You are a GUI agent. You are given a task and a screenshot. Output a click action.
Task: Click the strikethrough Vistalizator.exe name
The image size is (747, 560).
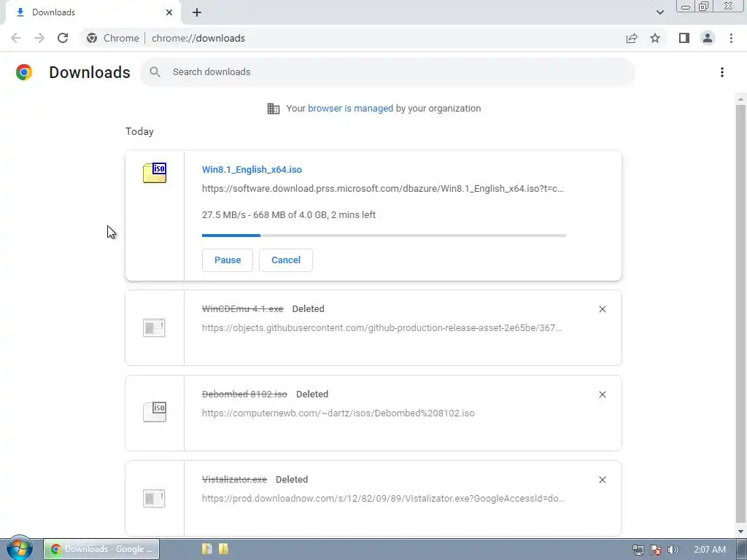234,479
